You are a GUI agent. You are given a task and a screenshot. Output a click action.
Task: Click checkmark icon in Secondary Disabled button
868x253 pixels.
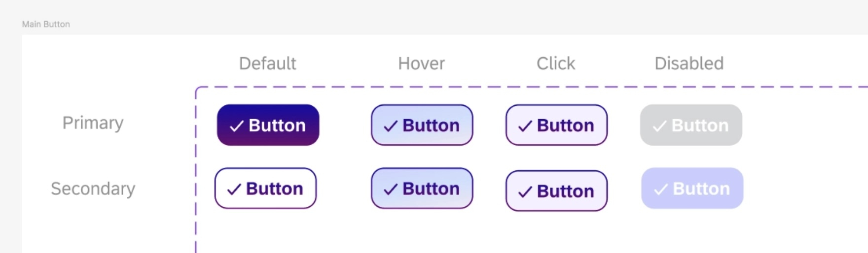click(x=661, y=189)
